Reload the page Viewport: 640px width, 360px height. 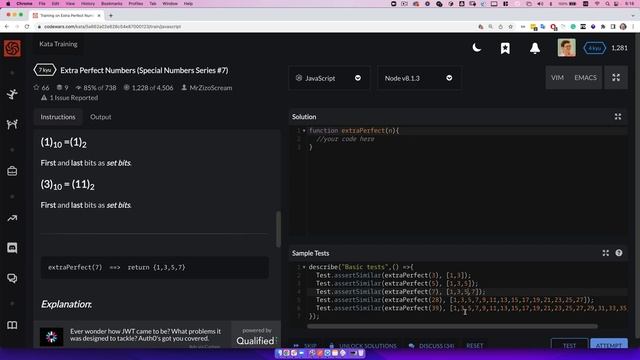coord(27,27)
